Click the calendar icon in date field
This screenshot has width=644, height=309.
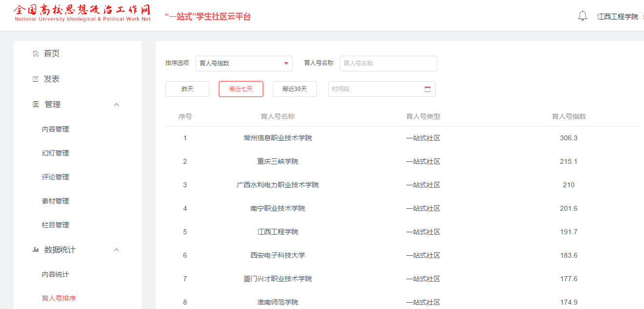point(428,89)
